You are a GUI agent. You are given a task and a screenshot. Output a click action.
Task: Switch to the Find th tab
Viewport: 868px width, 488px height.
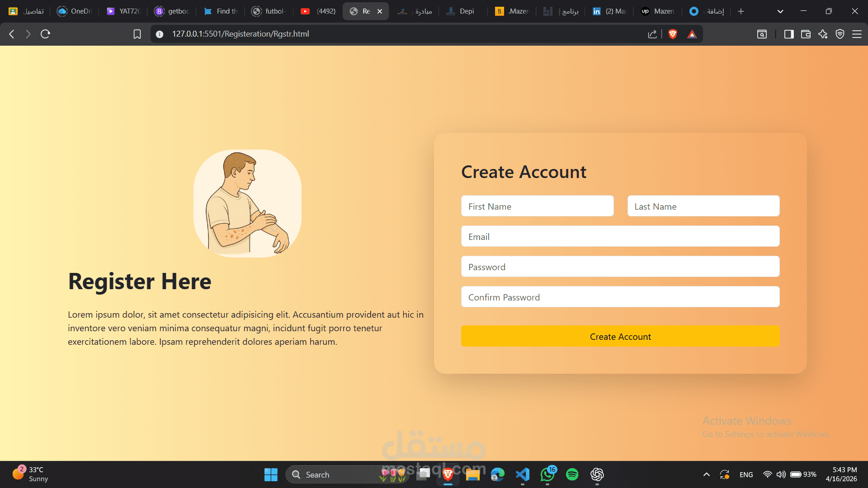[221, 11]
